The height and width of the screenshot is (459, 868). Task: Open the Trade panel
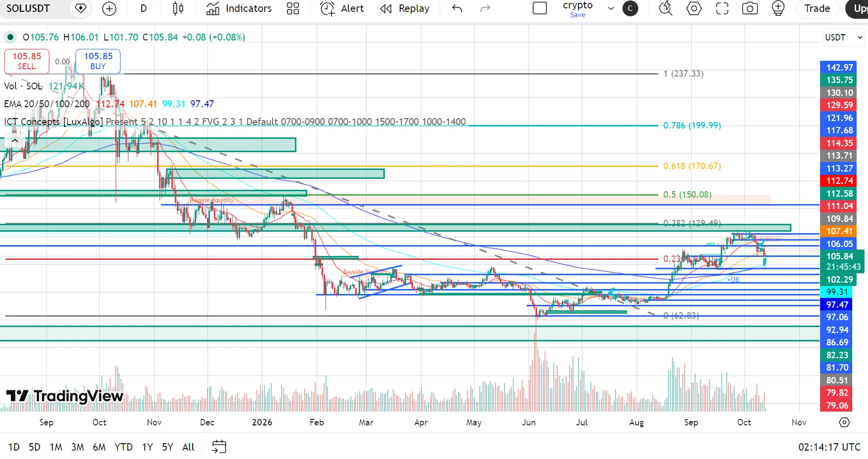817,8
